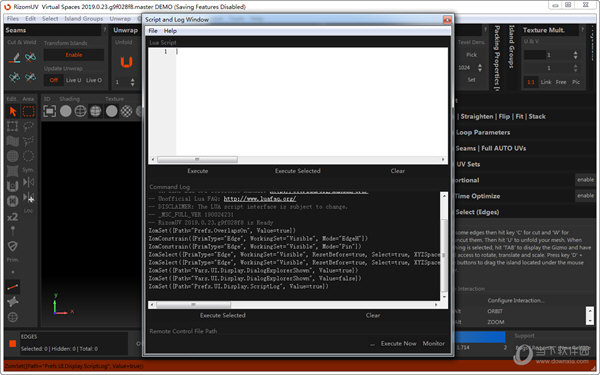
Task: Expand the Seams | Full AUTO UVs section
Action: (x=491, y=148)
